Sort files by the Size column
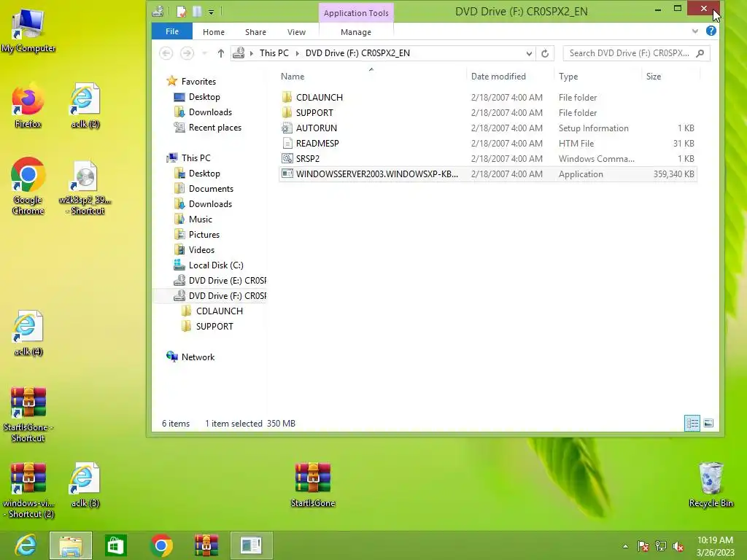The width and height of the screenshot is (747, 560). [653, 76]
